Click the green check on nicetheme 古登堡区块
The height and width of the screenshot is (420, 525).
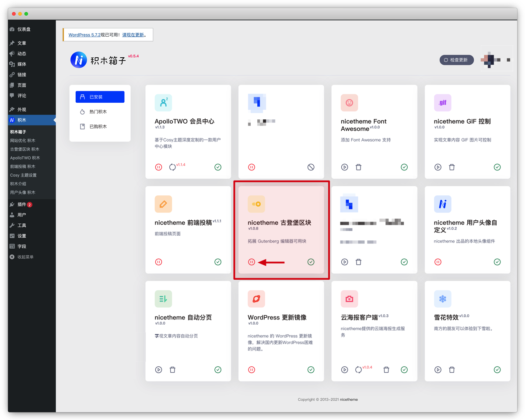311,262
